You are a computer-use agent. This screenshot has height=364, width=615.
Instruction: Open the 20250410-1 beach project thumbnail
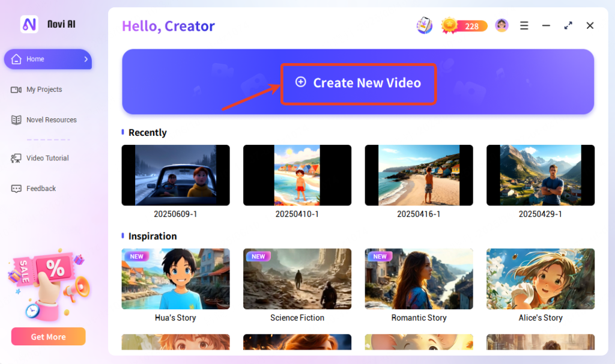297,175
